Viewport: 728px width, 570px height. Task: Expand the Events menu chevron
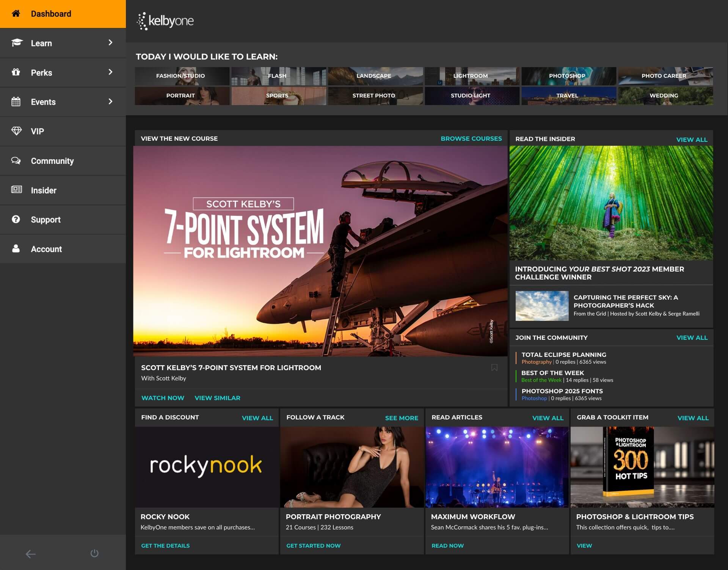tap(110, 102)
